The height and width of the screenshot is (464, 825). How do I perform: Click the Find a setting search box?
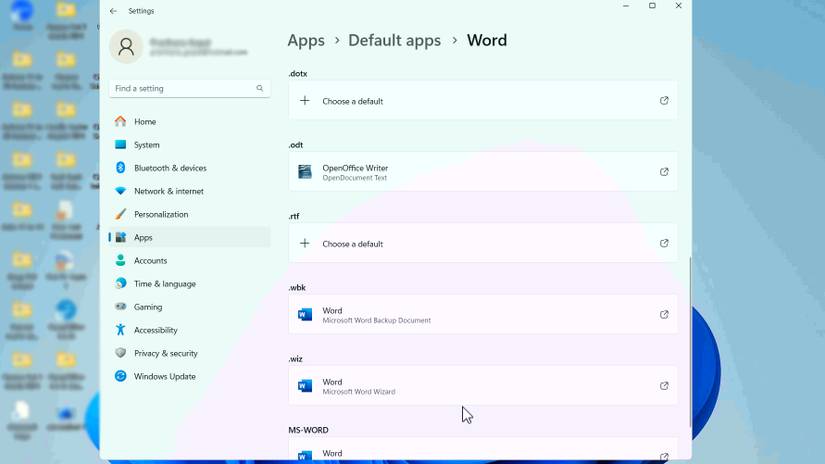coord(182,88)
